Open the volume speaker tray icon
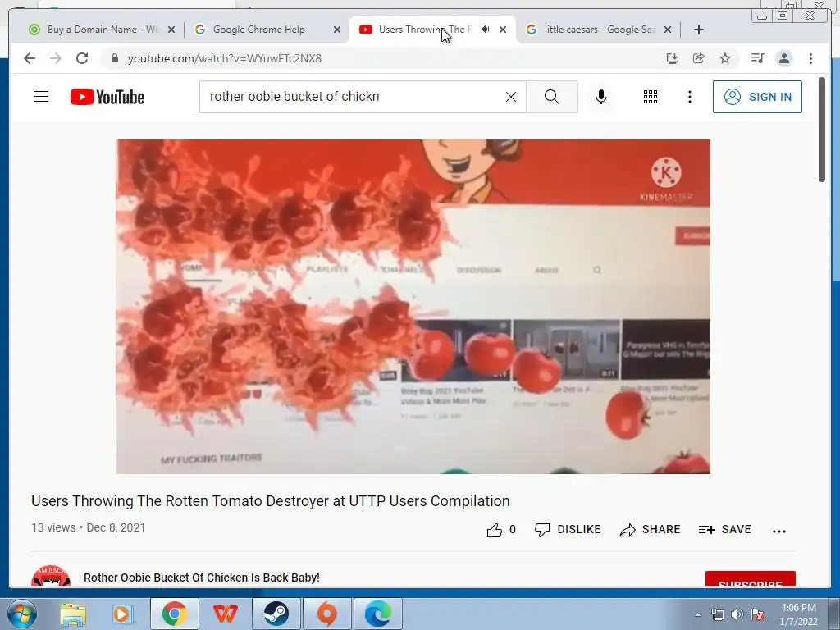 point(737,614)
